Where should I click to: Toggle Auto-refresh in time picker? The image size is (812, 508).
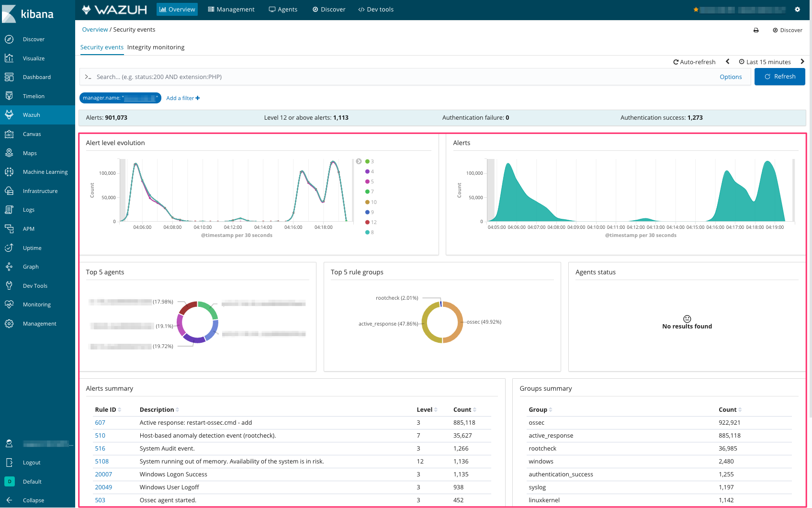pyautogui.click(x=694, y=62)
